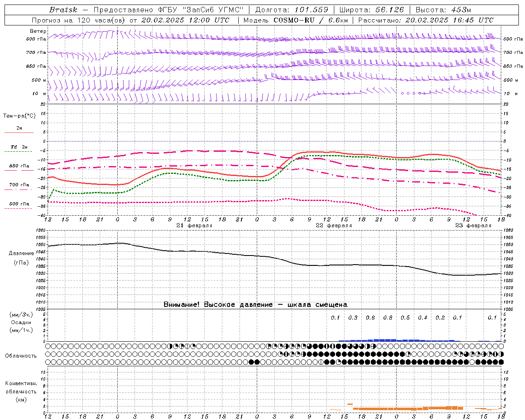Click the "Облачность" cloud cover label
The width and height of the screenshot is (525, 420).
coord(21,356)
